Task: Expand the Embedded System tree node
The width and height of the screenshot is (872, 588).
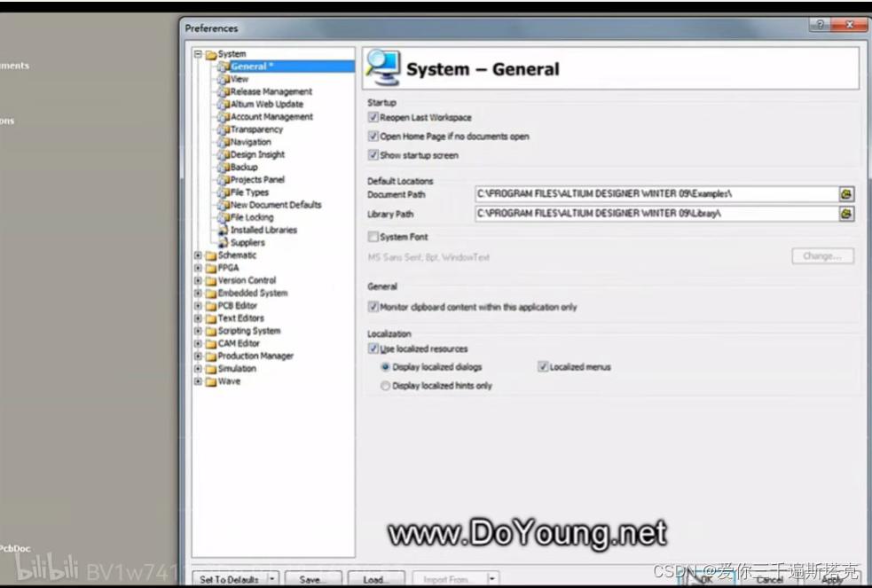Action: (x=198, y=293)
